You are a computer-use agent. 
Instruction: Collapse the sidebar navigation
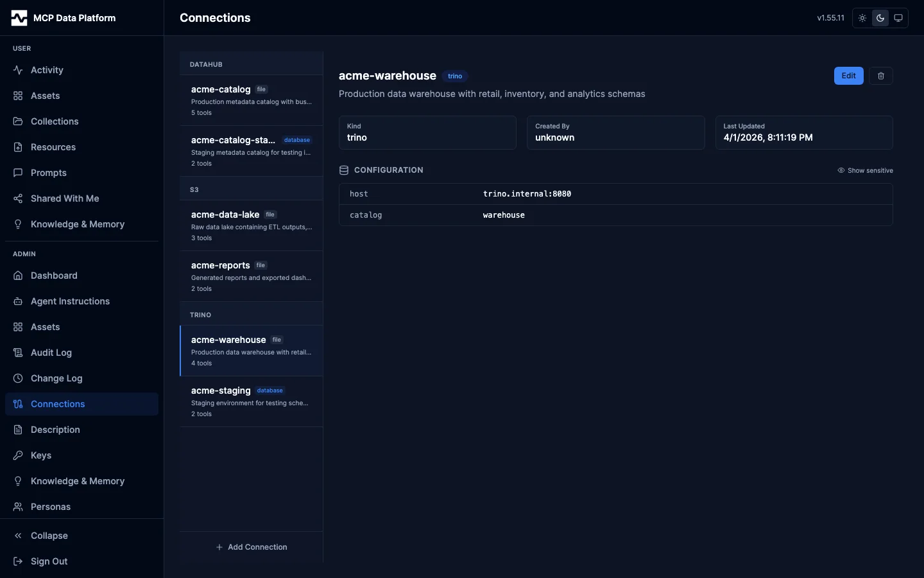point(49,536)
